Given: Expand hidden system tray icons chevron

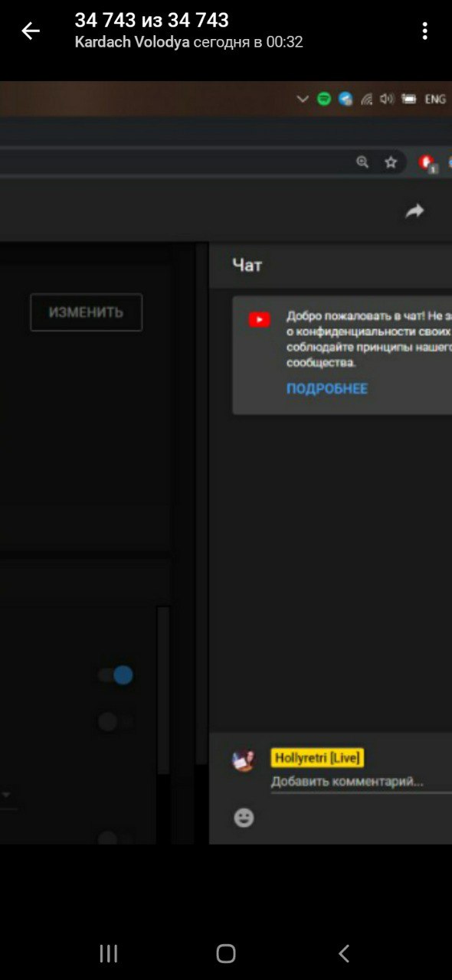Looking at the screenshot, I should (303, 99).
